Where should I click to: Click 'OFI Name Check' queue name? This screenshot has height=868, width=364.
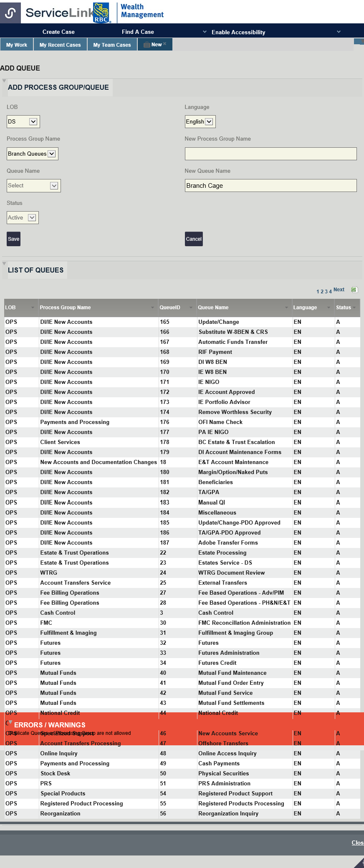point(220,422)
